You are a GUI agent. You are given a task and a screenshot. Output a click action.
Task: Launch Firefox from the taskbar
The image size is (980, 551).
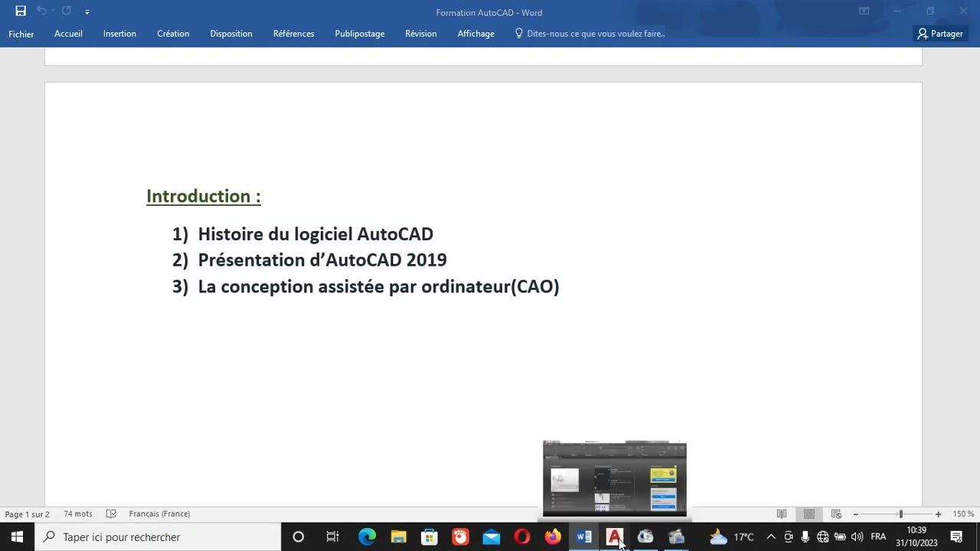click(x=553, y=537)
